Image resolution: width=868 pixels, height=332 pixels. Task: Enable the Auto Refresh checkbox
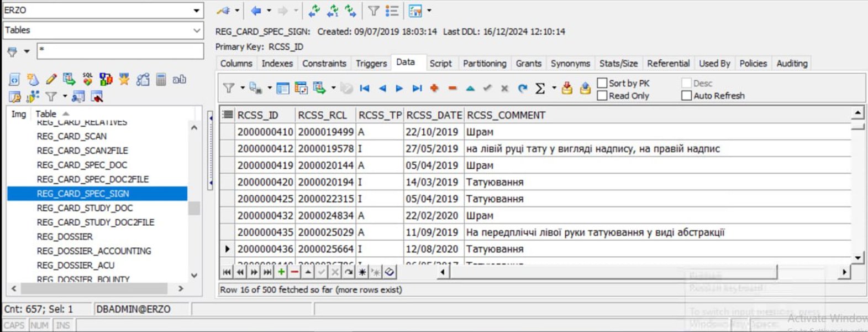[686, 96]
